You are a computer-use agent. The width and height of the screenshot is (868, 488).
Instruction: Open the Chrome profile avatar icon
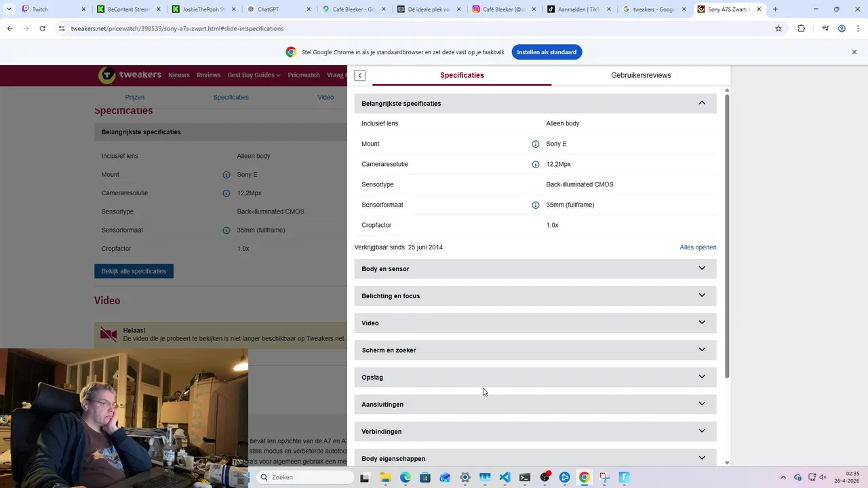point(842,28)
